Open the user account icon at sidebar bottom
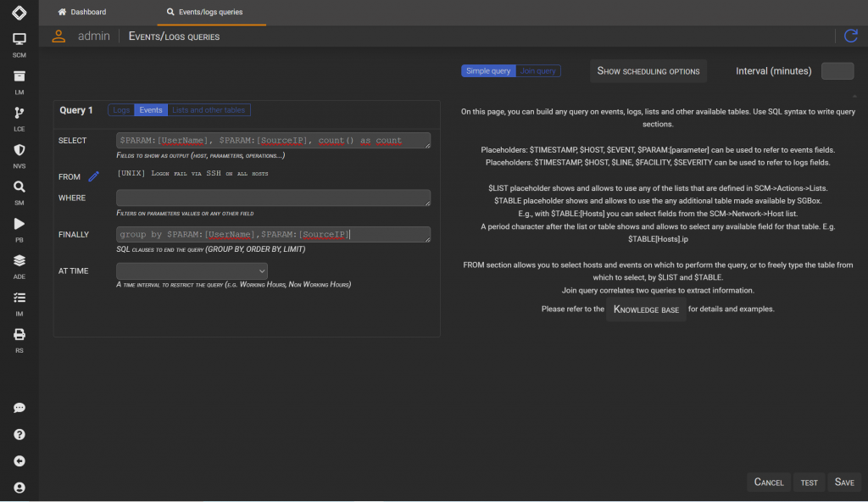This screenshot has height=502, width=868. 19,488
